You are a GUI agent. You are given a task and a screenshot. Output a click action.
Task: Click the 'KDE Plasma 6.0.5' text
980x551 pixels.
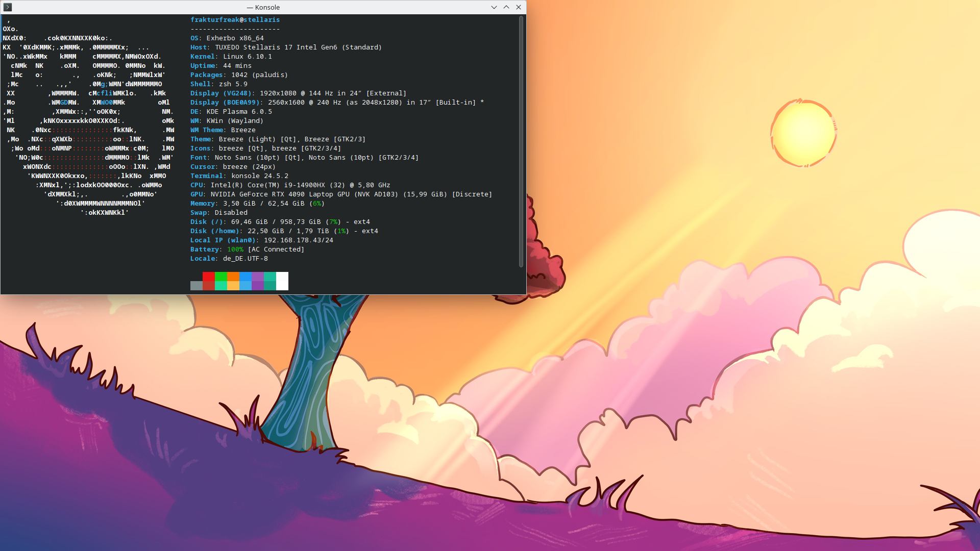(x=239, y=111)
